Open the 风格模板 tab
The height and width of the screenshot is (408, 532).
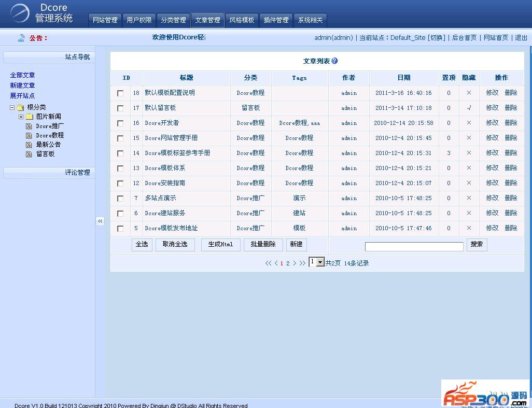click(x=242, y=20)
